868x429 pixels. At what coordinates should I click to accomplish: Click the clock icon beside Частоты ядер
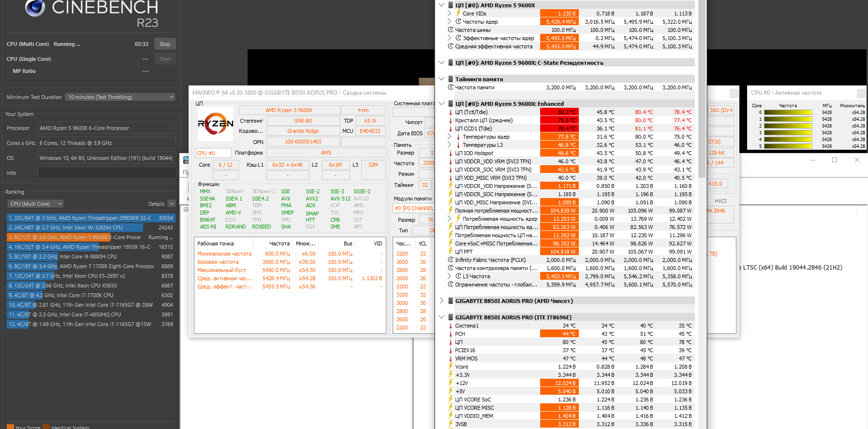[x=458, y=22]
